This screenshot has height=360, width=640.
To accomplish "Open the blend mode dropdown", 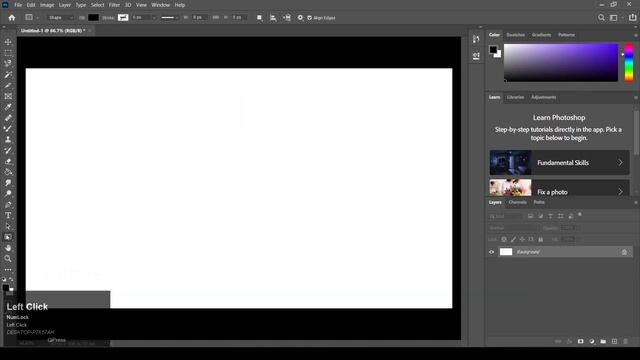I will tap(513, 228).
